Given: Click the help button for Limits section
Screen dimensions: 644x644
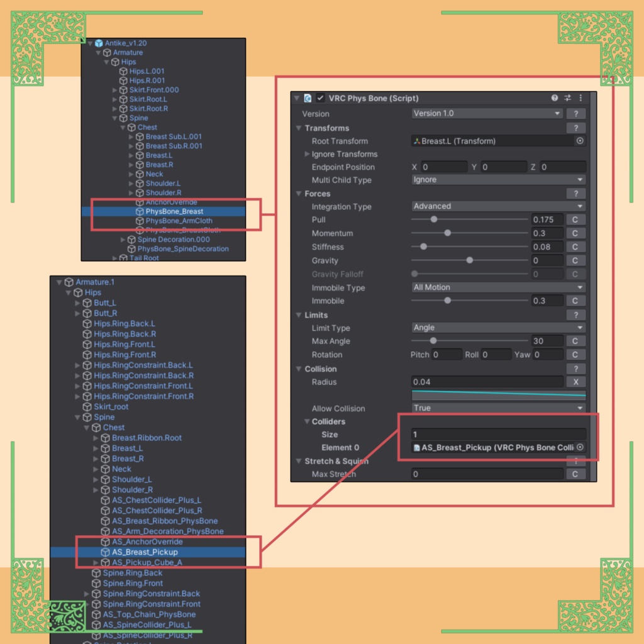Looking at the screenshot, I should click(576, 315).
